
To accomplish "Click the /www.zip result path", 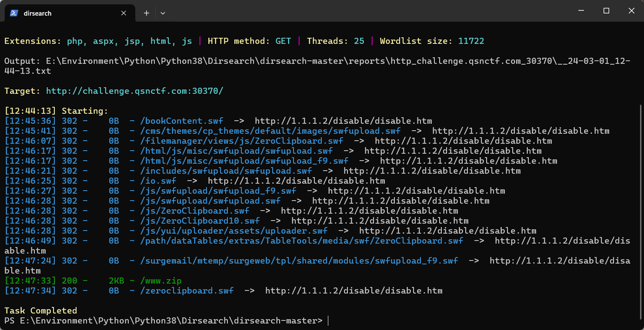I will click(161, 280).
